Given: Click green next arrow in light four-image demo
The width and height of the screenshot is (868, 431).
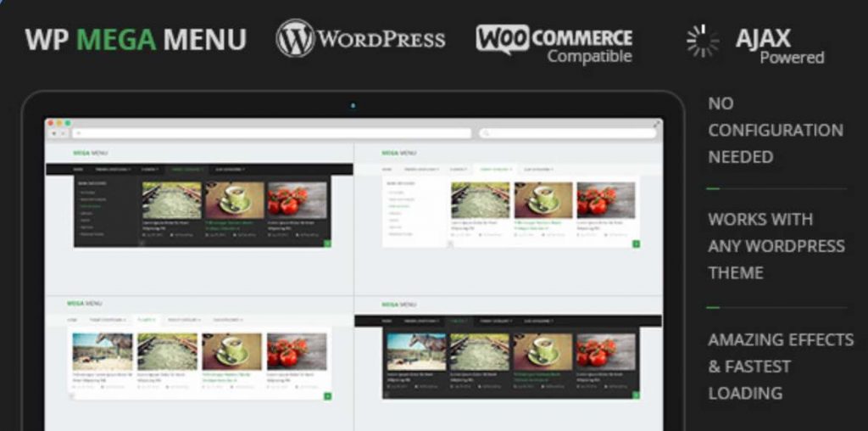Looking at the screenshot, I should point(328,396).
